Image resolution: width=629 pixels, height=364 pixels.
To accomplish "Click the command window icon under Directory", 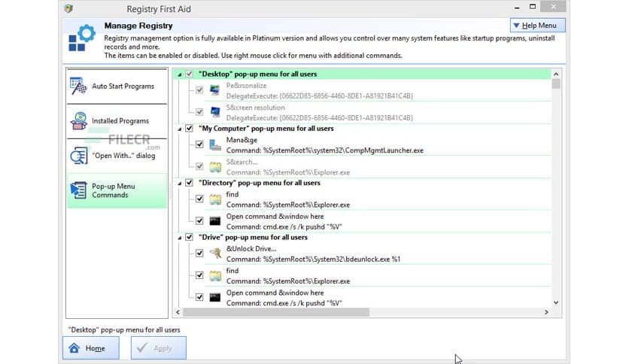I will 215,221.
